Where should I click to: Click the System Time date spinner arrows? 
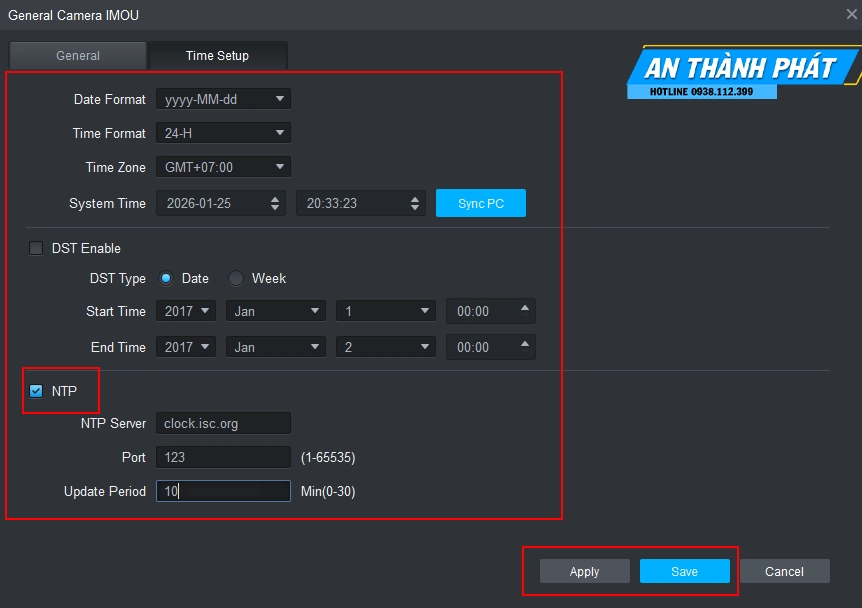[x=276, y=203]
